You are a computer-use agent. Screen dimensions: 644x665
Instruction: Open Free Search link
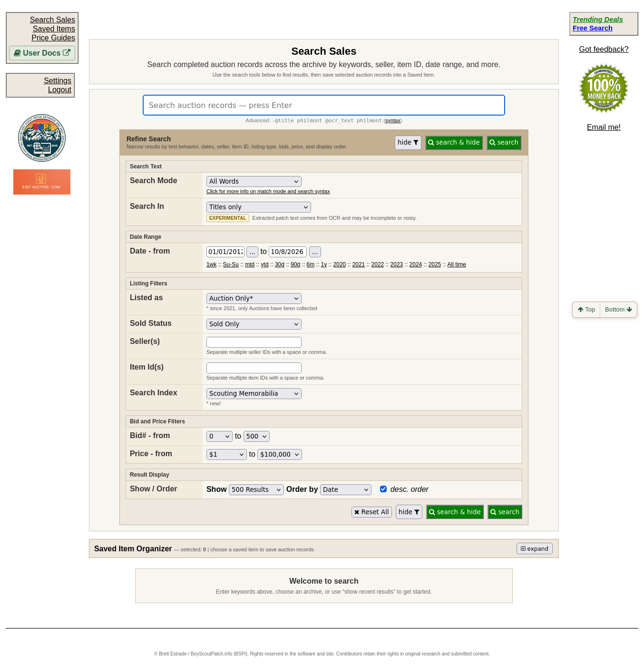point(593,28)
